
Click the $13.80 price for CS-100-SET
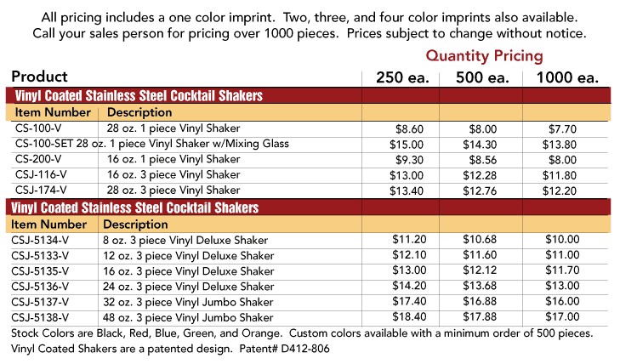[559, 145]
